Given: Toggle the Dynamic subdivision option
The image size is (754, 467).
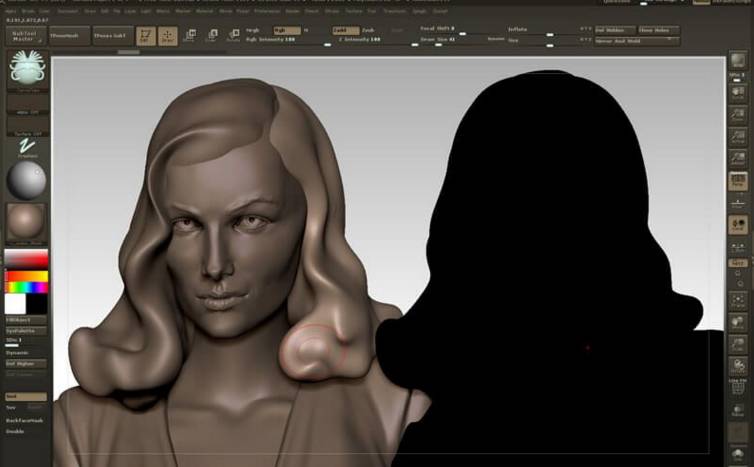Looking at the screenshot, I should coord(17,353).
